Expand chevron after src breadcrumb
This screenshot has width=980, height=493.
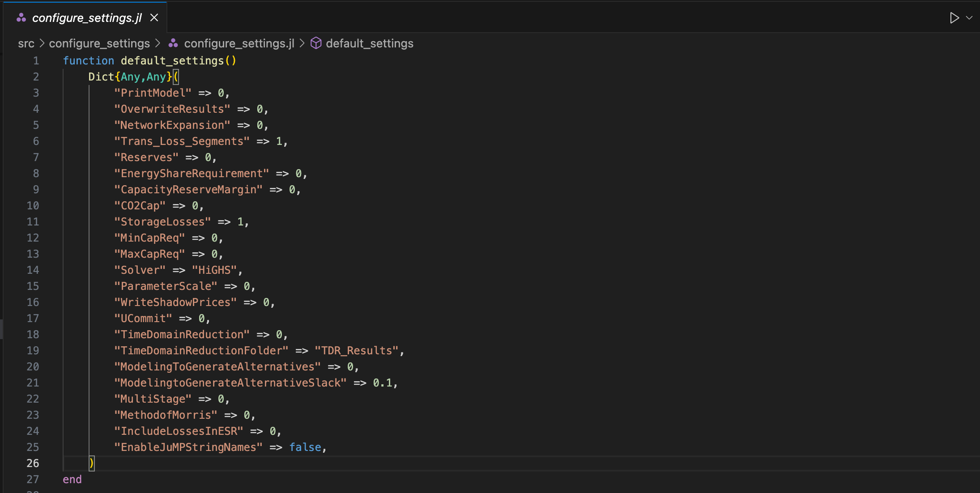pyautogui.click(x=42, y=43)
